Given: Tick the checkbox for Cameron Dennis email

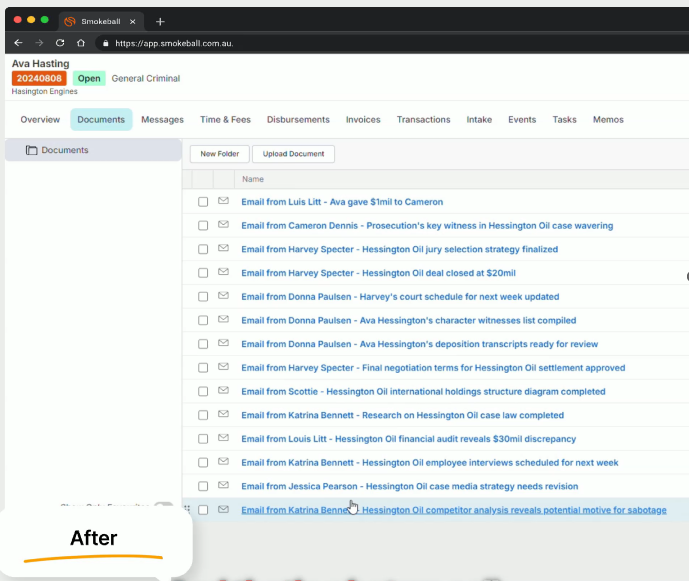Looking at the screenshot, I should pos(203,226).
